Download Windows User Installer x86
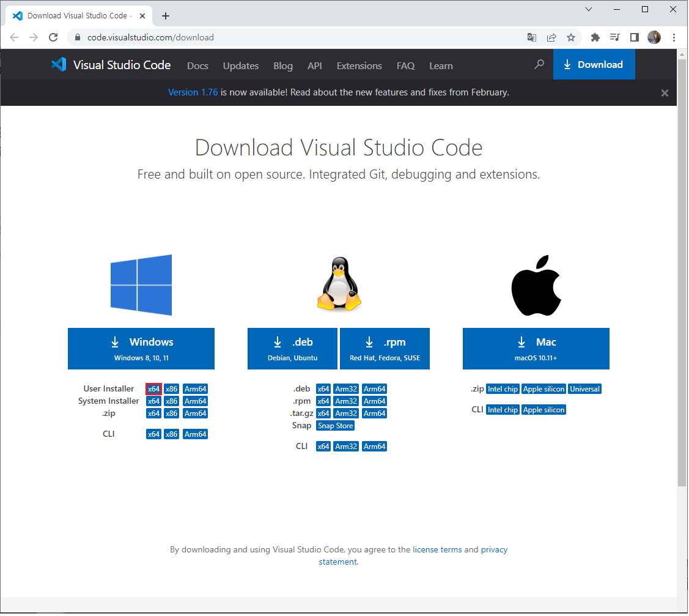This screenshot has height=616, width=689. tap(171, 389)
